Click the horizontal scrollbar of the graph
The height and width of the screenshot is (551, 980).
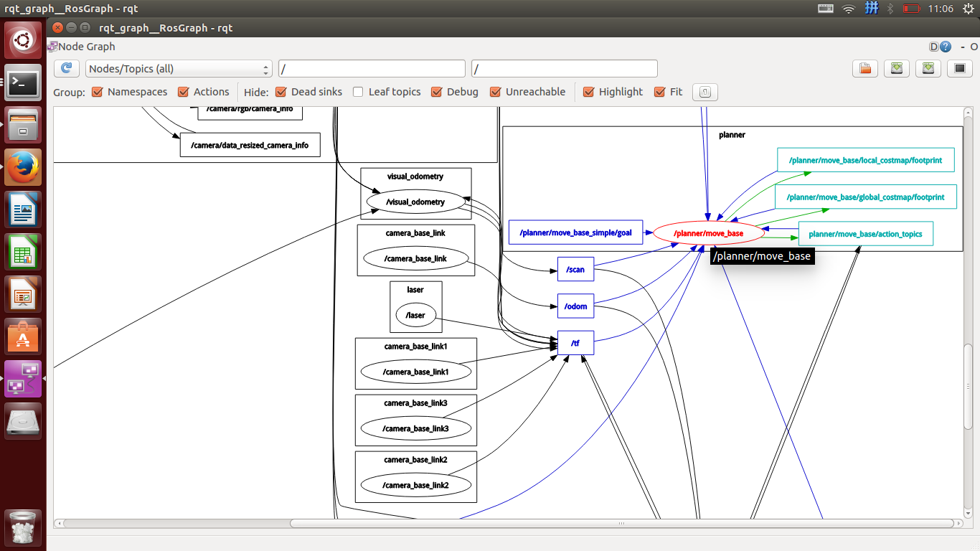tap(502, 523)
